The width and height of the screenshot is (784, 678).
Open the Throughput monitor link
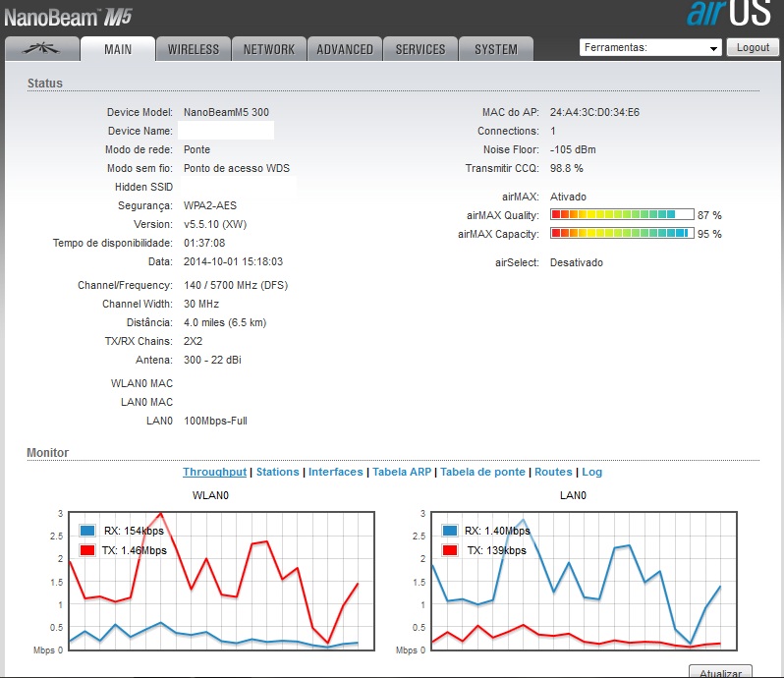click(214, 472)
